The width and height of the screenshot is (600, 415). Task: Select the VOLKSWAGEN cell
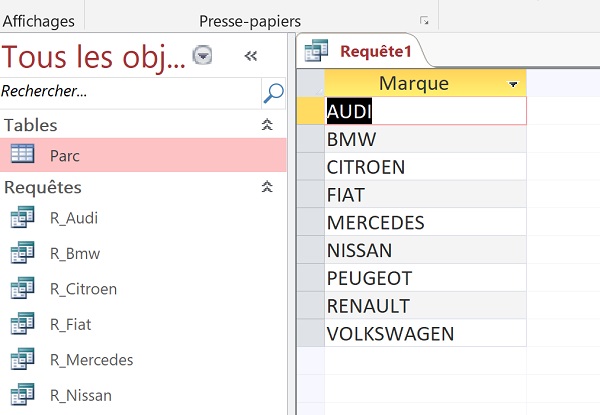pyautogui.click(x=426, y=333)
